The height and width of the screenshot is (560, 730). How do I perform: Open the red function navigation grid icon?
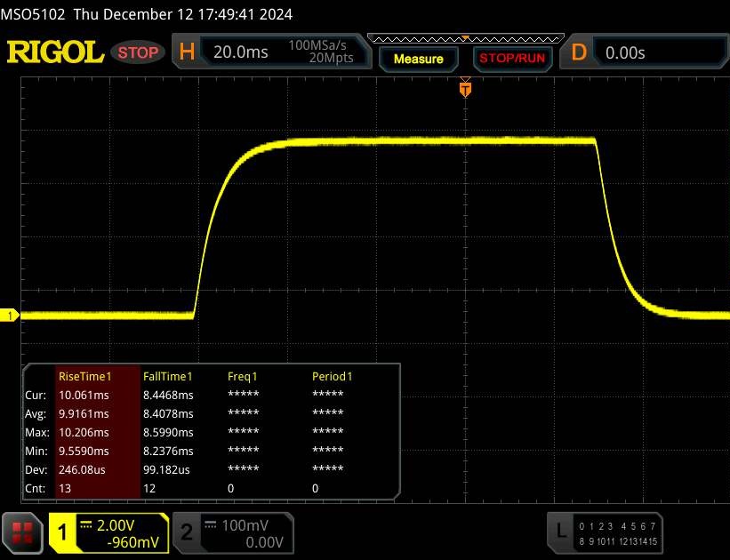[x=22, y=533]
